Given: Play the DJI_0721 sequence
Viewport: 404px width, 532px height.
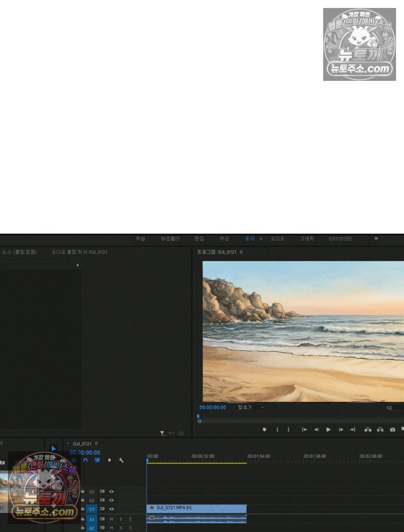Looking at the screenshot, I should pyautogui.click(x=329, y=429).
